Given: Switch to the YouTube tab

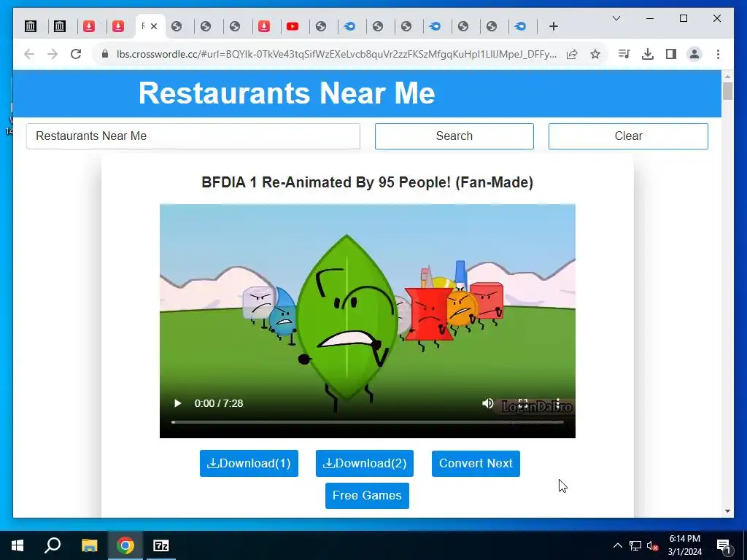Looking at the screenshot, I should [293, 26].
